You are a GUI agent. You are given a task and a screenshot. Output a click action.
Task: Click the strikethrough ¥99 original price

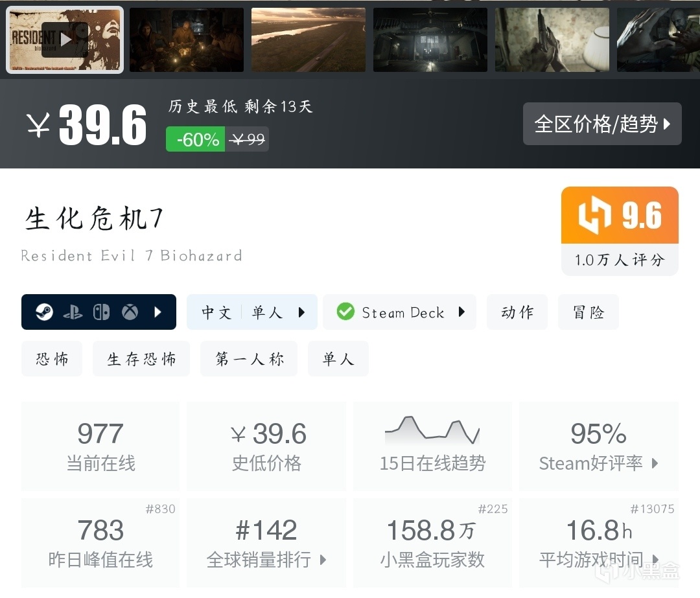tap(247, 139)
